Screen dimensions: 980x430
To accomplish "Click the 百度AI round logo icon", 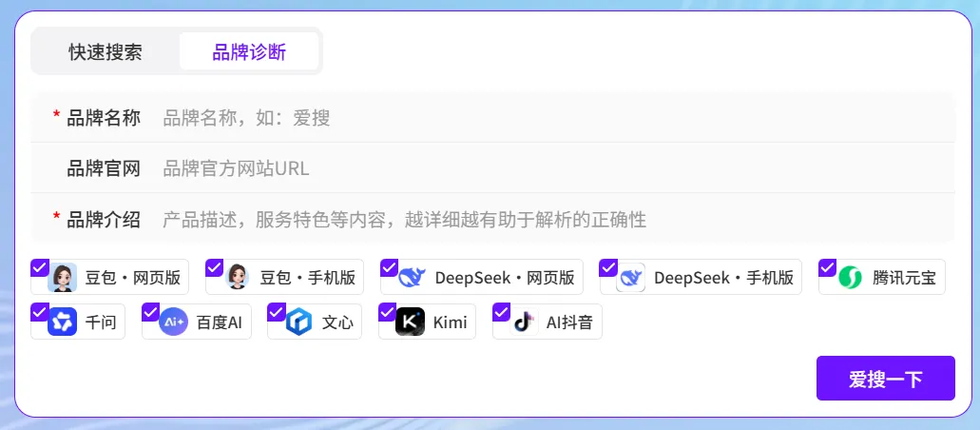I will click(x=174, y=322).
